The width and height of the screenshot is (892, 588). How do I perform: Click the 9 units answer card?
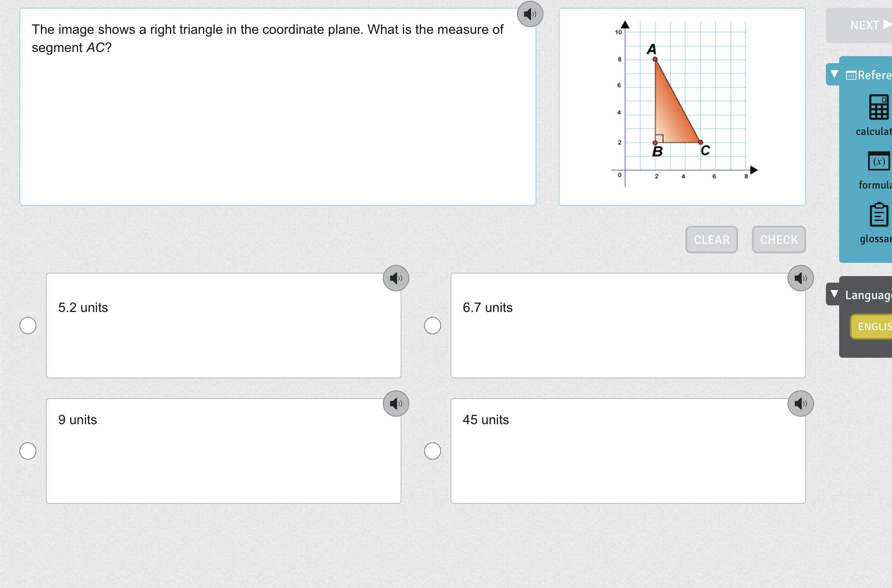[x=223, y=451]
